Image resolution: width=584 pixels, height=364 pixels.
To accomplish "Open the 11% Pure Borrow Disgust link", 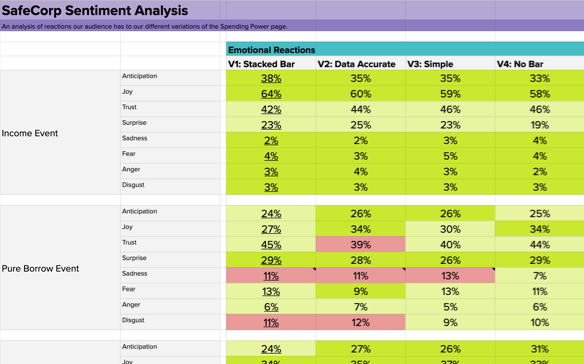I will click(271, 323).
